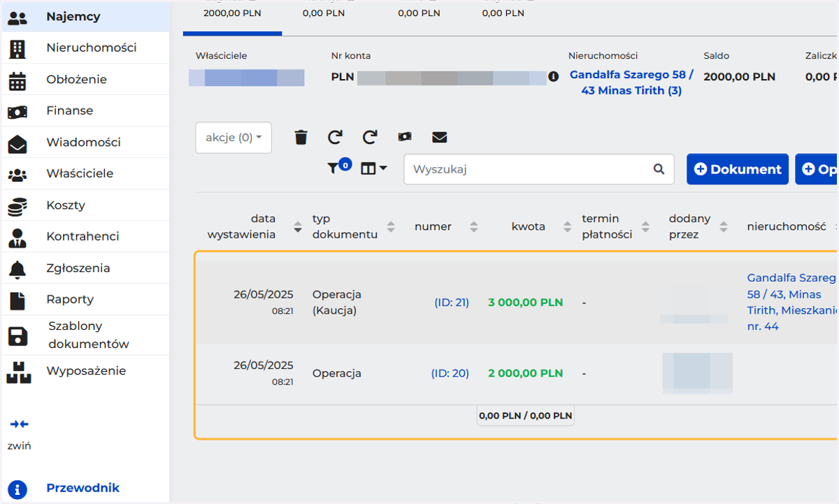Expand the column visibility dropdown

coord(374,168)
